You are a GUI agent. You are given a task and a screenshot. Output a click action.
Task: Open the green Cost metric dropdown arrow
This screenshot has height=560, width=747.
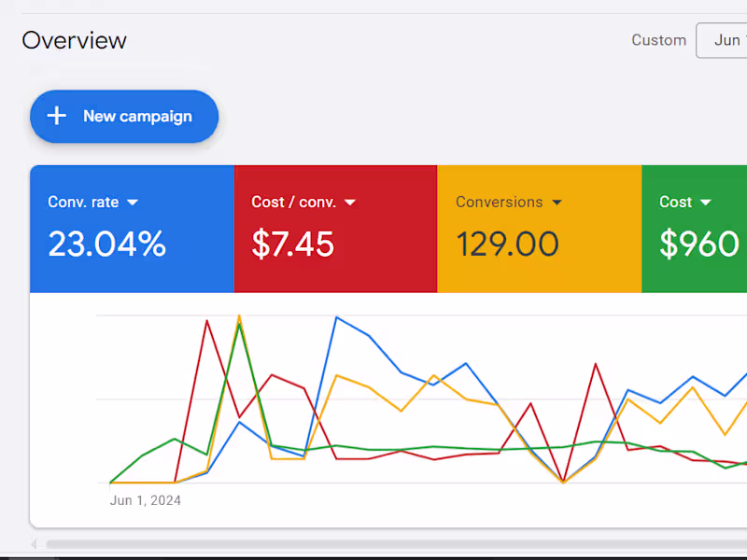(706, 203)
